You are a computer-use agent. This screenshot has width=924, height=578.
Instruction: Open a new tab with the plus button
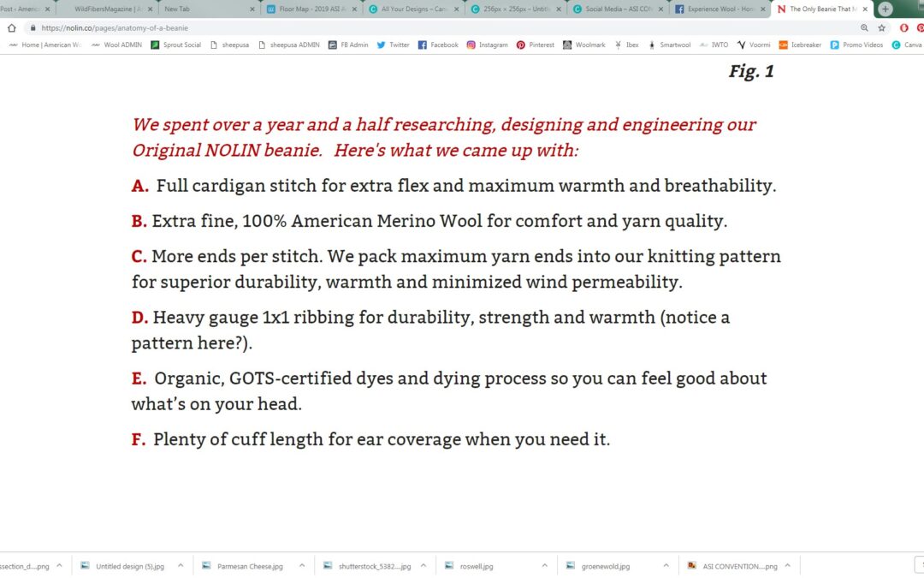point(885,9)
